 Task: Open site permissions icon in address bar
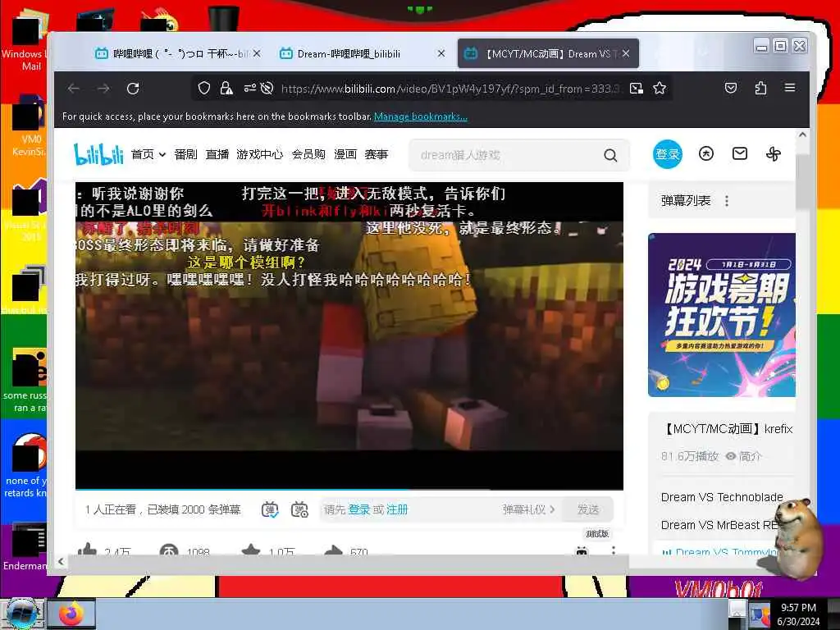(249, 89)
